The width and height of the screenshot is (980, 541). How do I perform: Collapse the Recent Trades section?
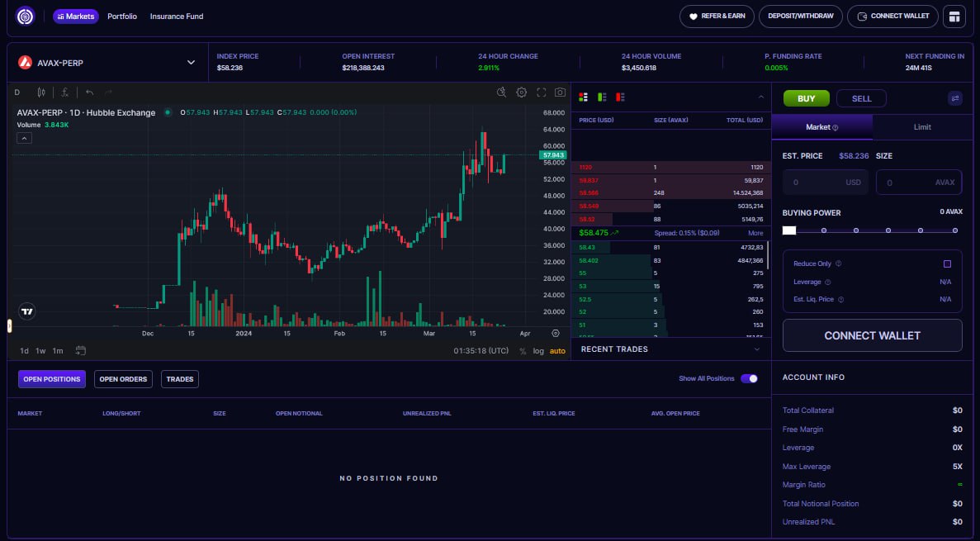pos(758,349)
